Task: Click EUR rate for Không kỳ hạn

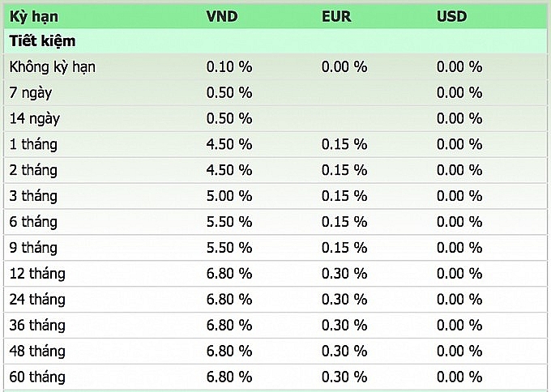Action: (344, 66)
